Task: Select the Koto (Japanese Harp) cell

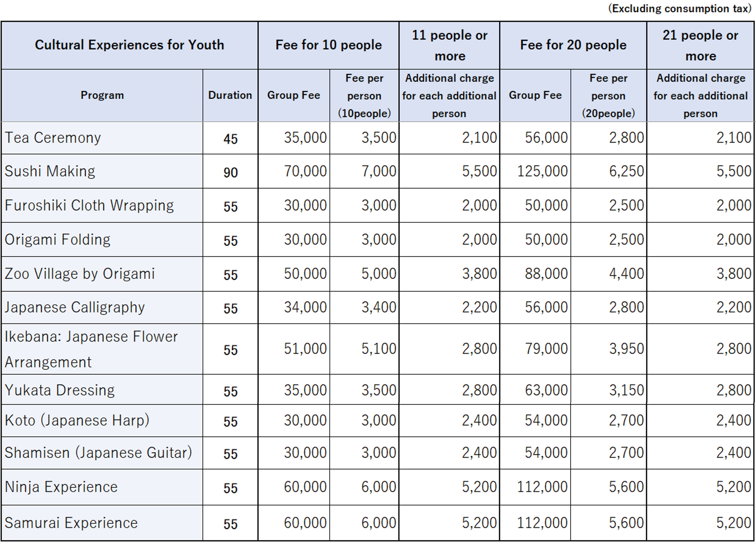Action: pyautogui.click(x=102, y=420)
